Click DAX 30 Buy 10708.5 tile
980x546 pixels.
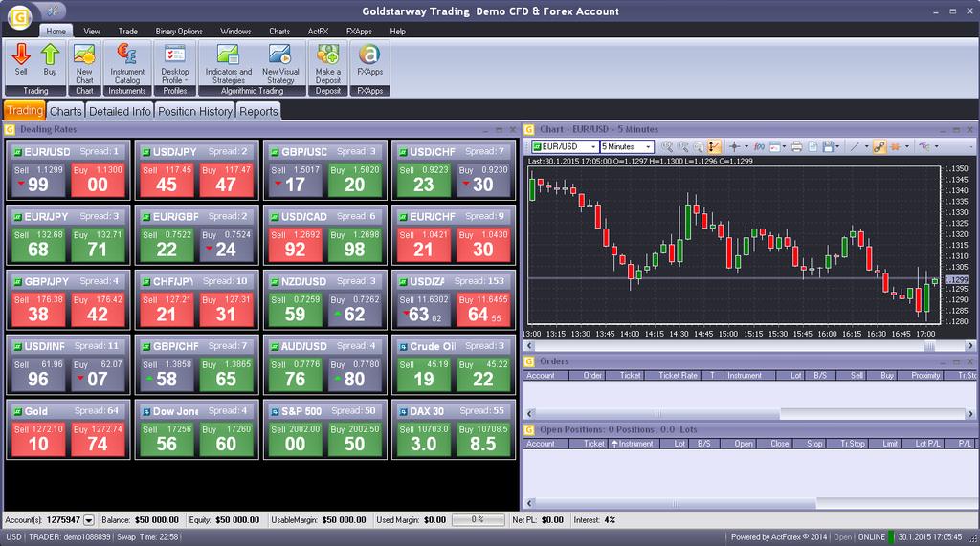click(483, 439)
